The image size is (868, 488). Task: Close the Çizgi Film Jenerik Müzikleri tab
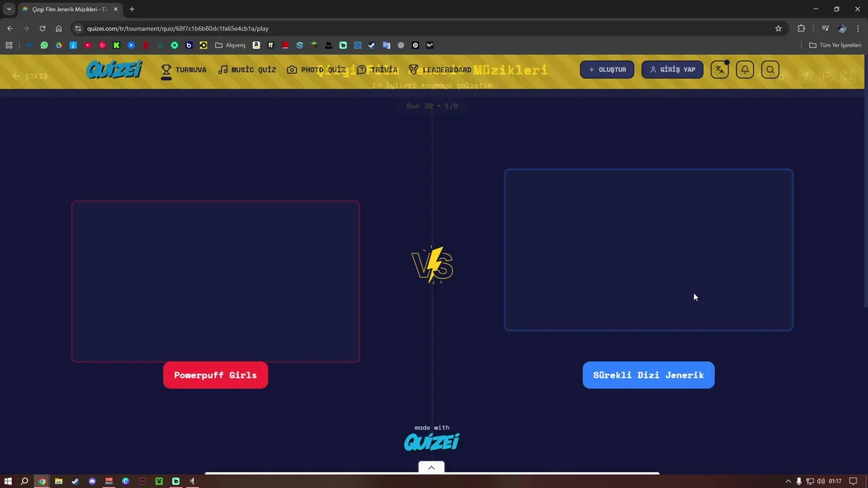[x=115, y=9]
